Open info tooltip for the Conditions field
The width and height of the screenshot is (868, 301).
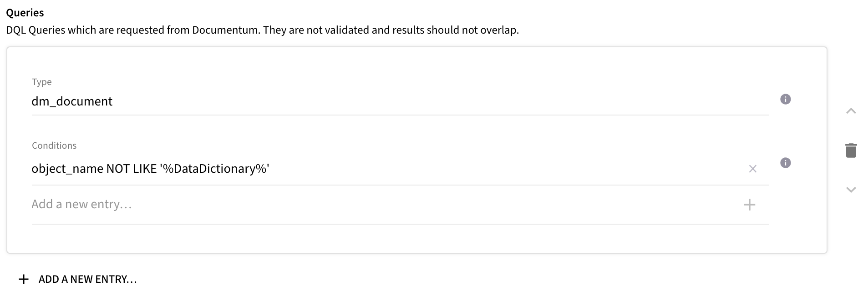[785, 163]
